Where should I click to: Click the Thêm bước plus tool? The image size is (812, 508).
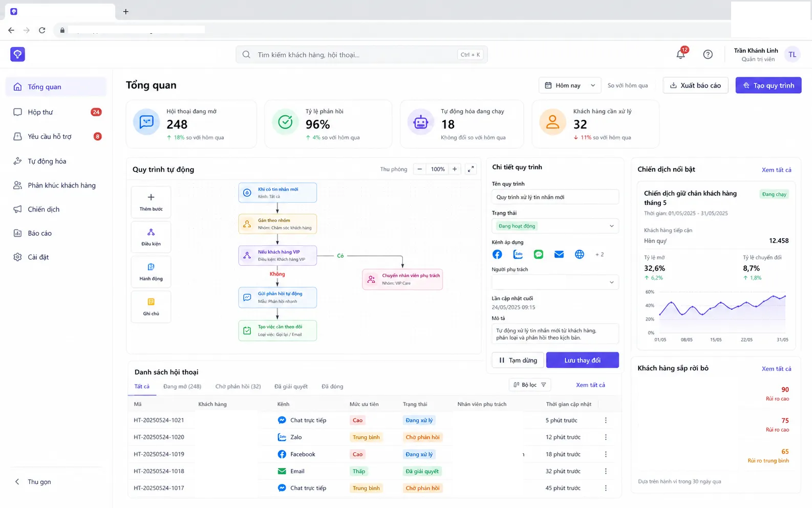[151, 202]
